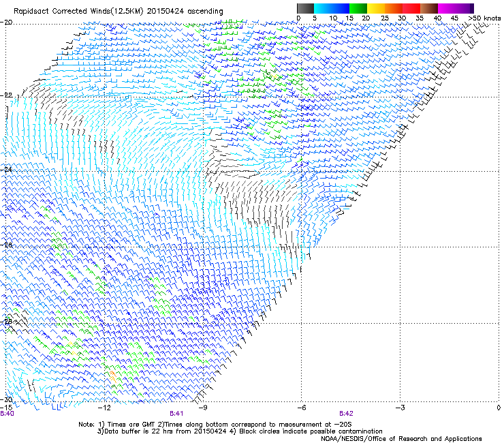Click the blue 5–15 knots color segment

pos(332,8)
